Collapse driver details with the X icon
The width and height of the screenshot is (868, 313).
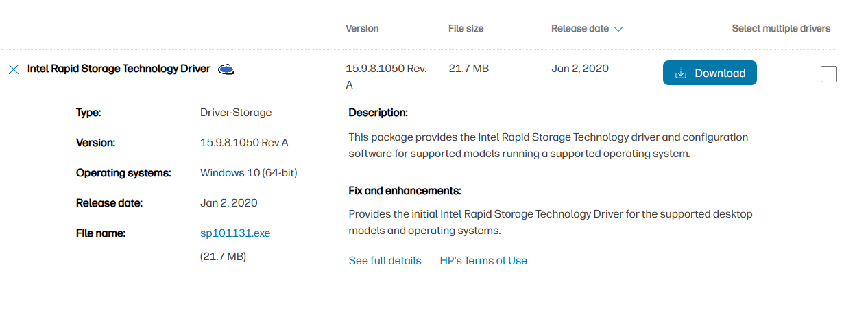pos(13,69)
